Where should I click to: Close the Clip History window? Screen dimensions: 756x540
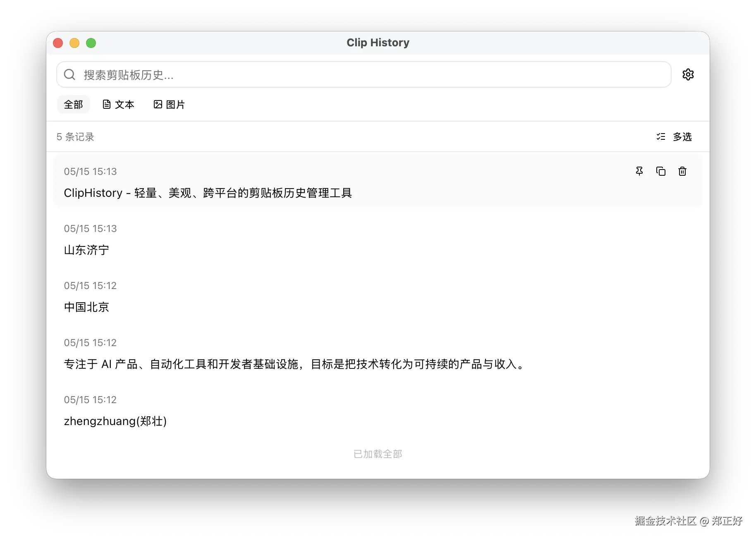[58, 43]
